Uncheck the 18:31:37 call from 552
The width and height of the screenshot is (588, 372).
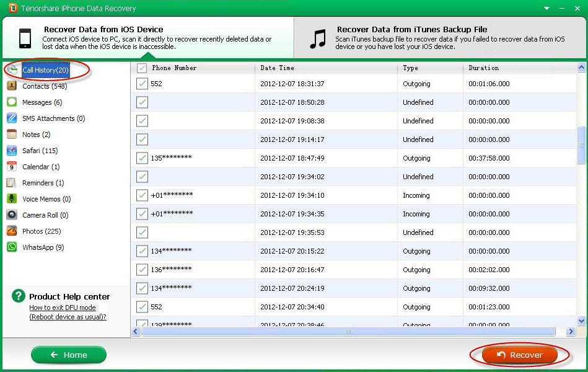[142, 84]
